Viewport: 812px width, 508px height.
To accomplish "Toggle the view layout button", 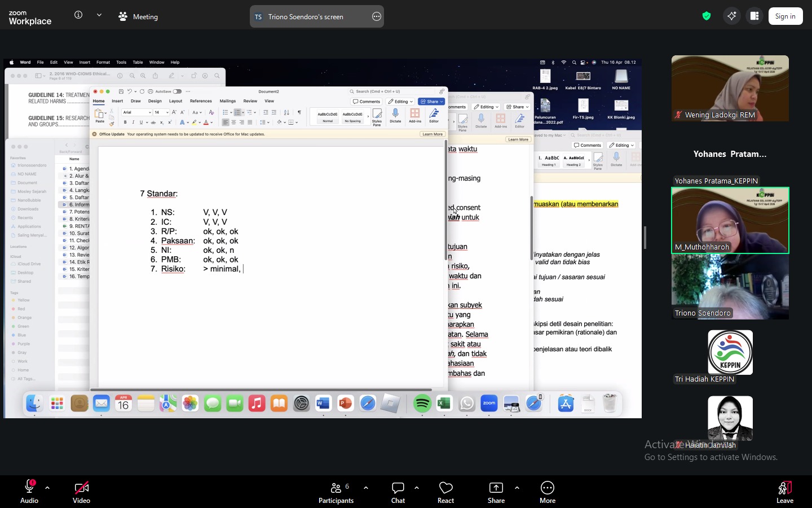I will 754,16.
